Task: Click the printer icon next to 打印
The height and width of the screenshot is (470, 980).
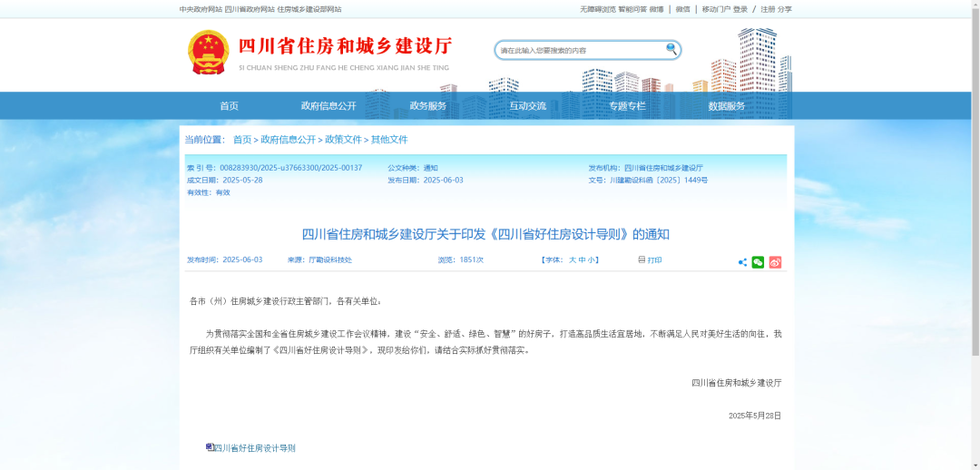Action: pyautogui.click(x=642, y=259)
